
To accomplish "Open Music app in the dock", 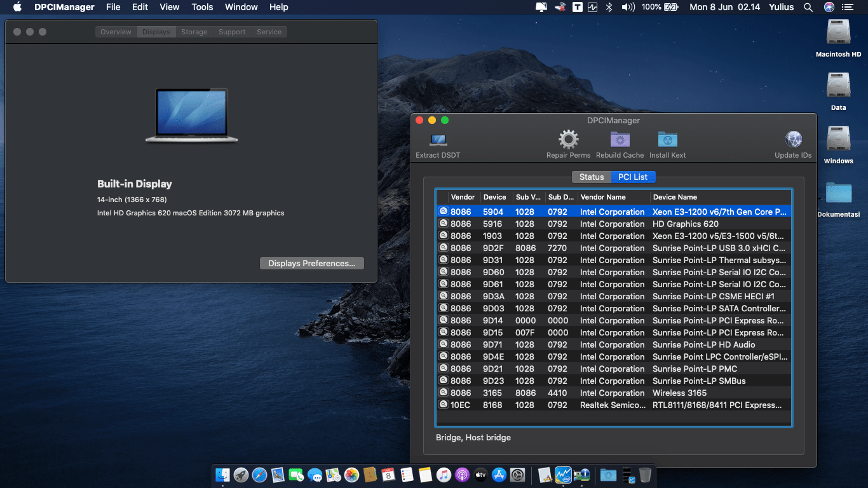I will (x=444, y=475).
